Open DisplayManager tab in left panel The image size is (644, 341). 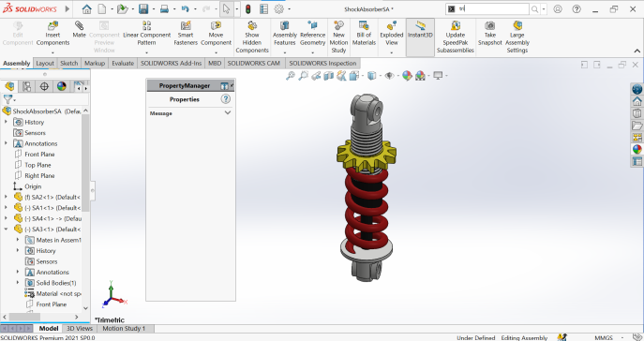point(61,86)
